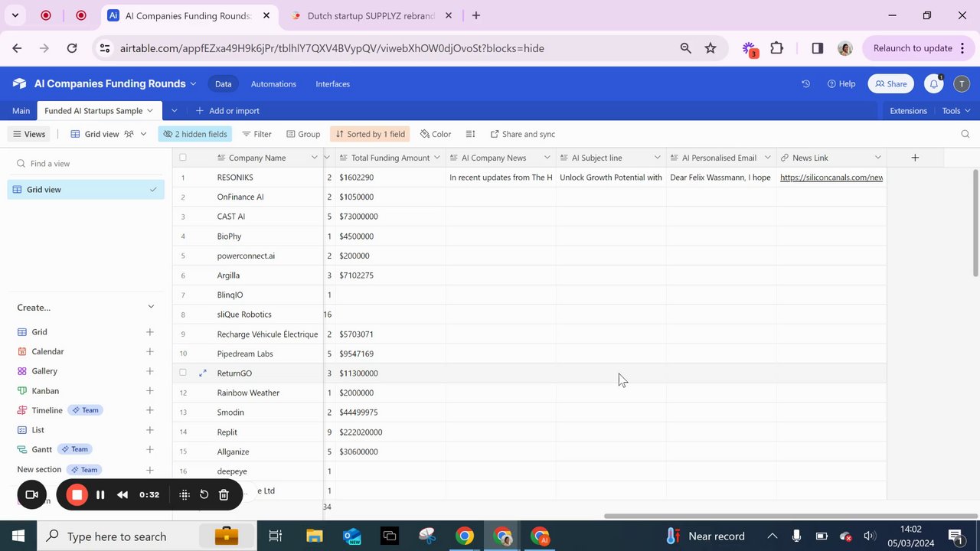Add a new Grid view
This screenshot has height=551, width=980.
pos(150,332)
